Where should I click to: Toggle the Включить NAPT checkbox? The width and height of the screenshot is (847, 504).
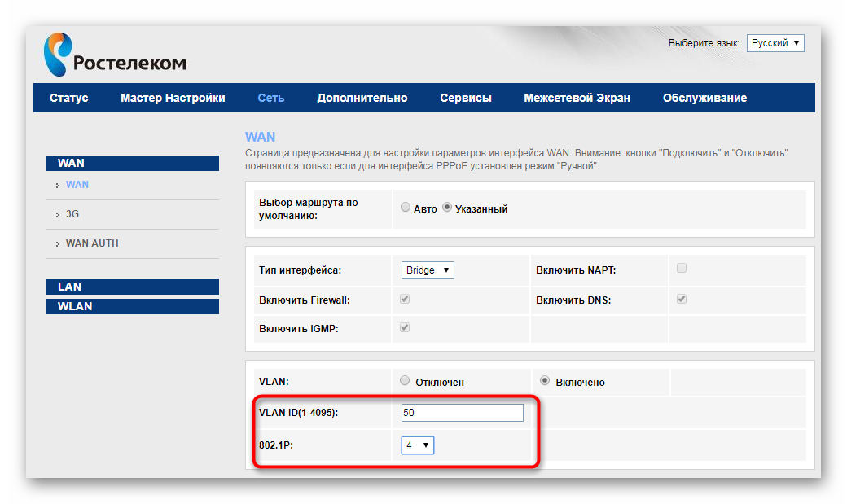pos(682,268)
